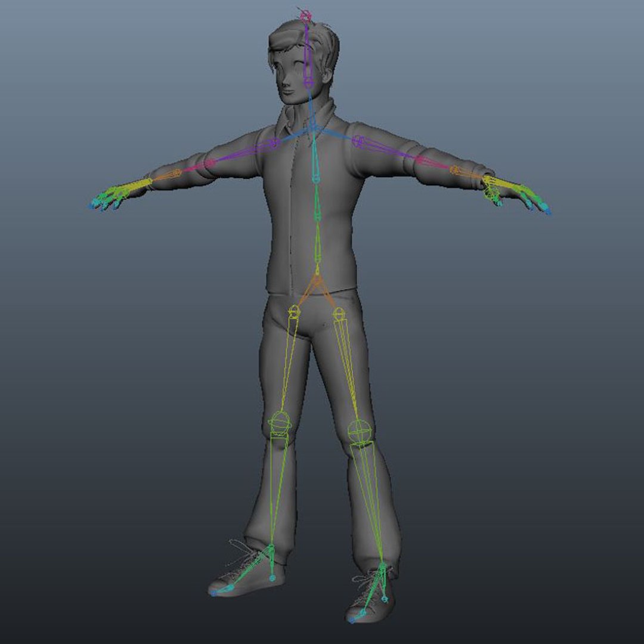644x644 pixels.
Task: Select the ankle joint on screen-right foot
Action: pyautogui.click(x=383, y=566)
